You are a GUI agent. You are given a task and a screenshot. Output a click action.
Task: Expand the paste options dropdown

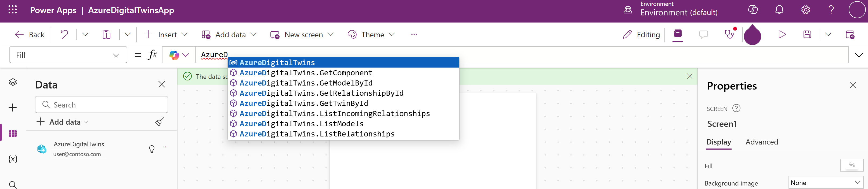127,34
